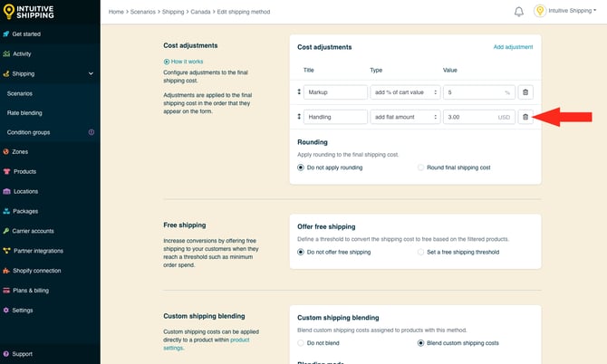Click the How it works play icon

(x=167, y=62)
